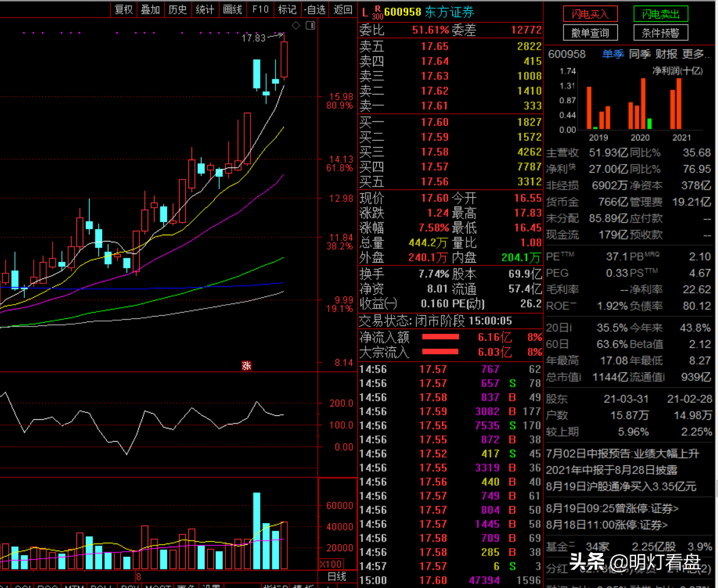Open the 统计 statistics option

click(x=205, y=9)
